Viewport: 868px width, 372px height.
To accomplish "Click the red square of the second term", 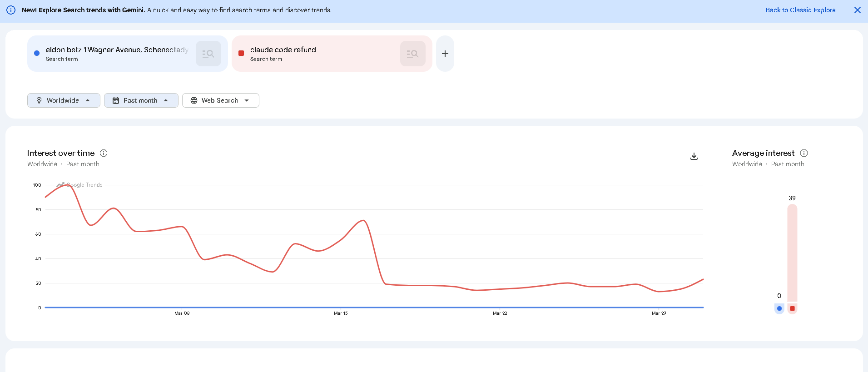I will pos(241,53).
